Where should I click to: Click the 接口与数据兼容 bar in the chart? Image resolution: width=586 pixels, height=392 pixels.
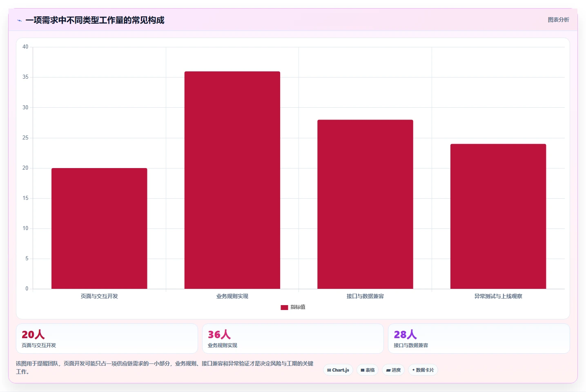pos(365,204)
